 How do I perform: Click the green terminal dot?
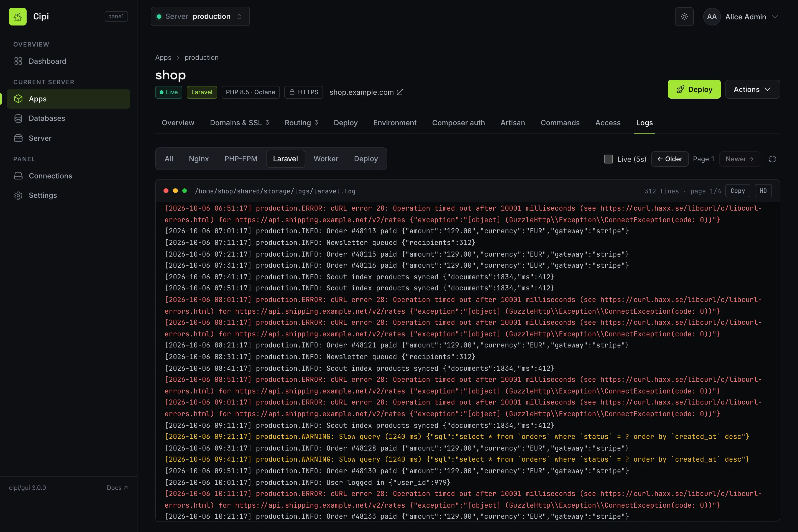[x=185, y=191]
